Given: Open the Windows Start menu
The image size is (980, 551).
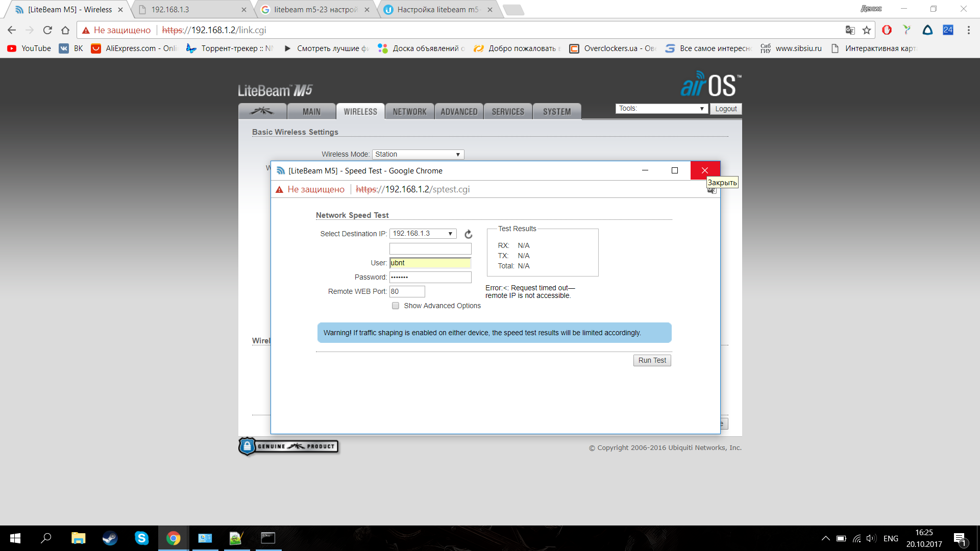Looking at the screenshot, I should coord(15,538).
